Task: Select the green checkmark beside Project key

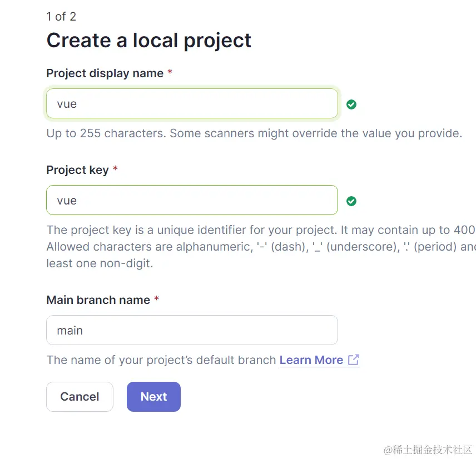Action: pyautogui.click(x=351, y=201)
